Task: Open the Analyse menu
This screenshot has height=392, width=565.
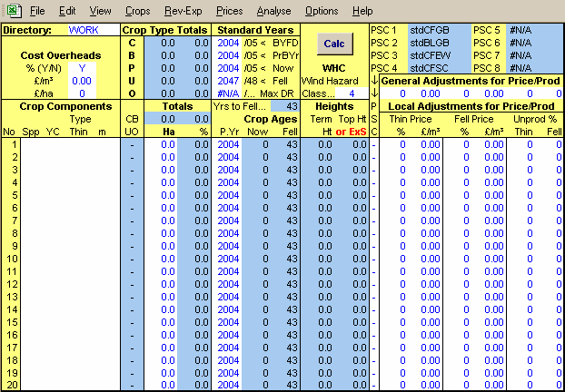Action: pyautogui.click(x=273, y=11)
